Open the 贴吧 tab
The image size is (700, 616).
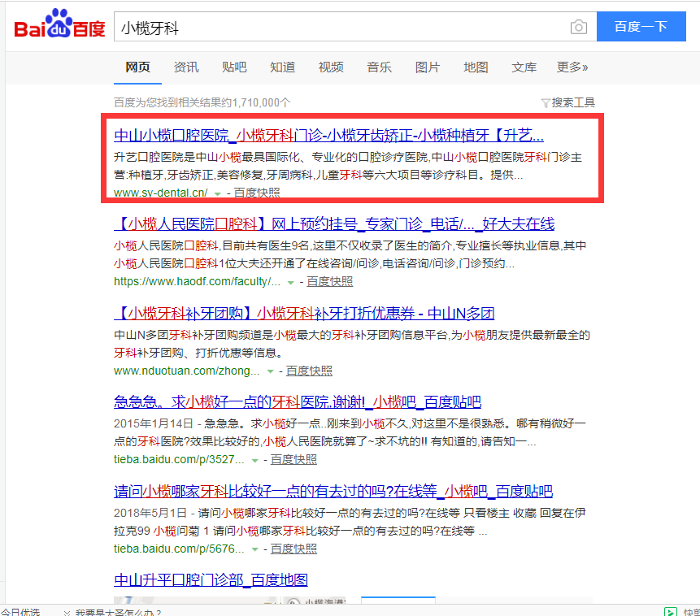pos(234,67)
